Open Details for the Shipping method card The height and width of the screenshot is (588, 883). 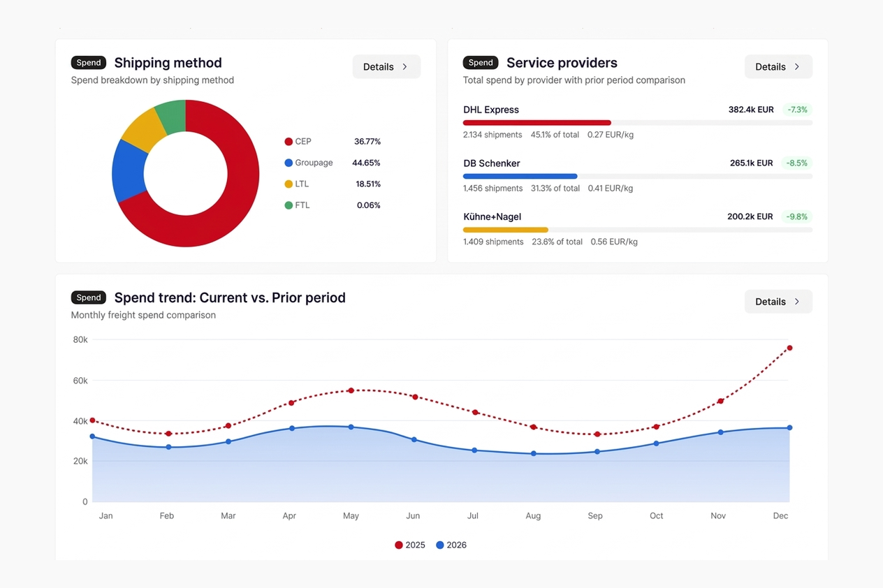point(386,67)
